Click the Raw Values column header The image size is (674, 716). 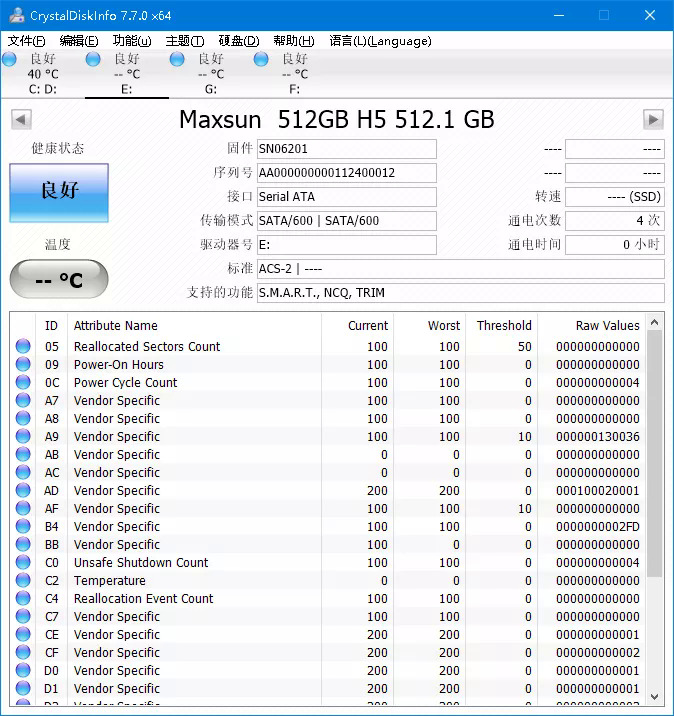coord(607,326)
